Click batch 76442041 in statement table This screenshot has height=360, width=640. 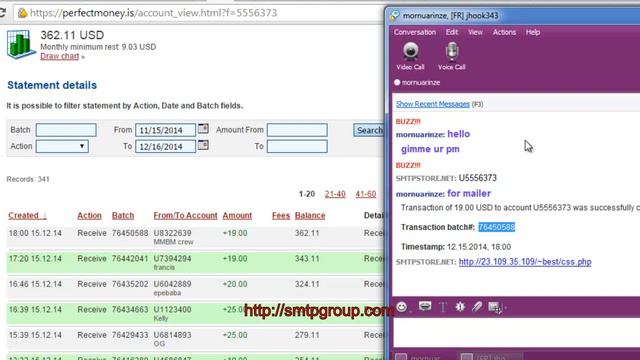[130, 259]
